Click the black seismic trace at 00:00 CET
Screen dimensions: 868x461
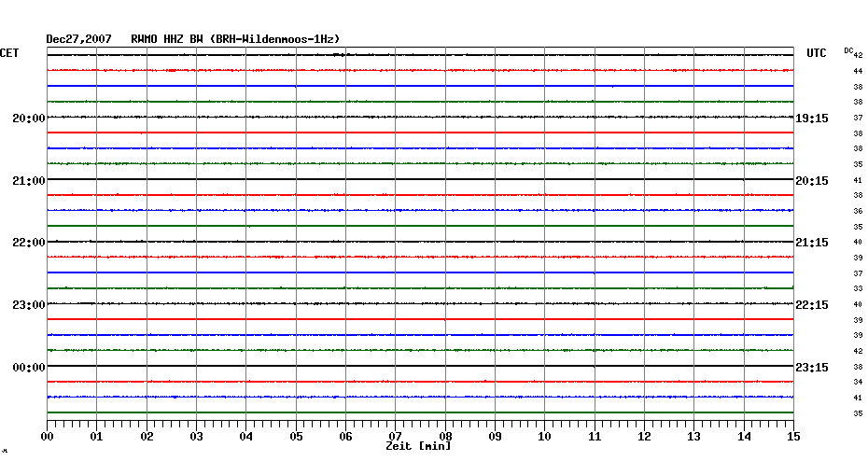[420, 366]
